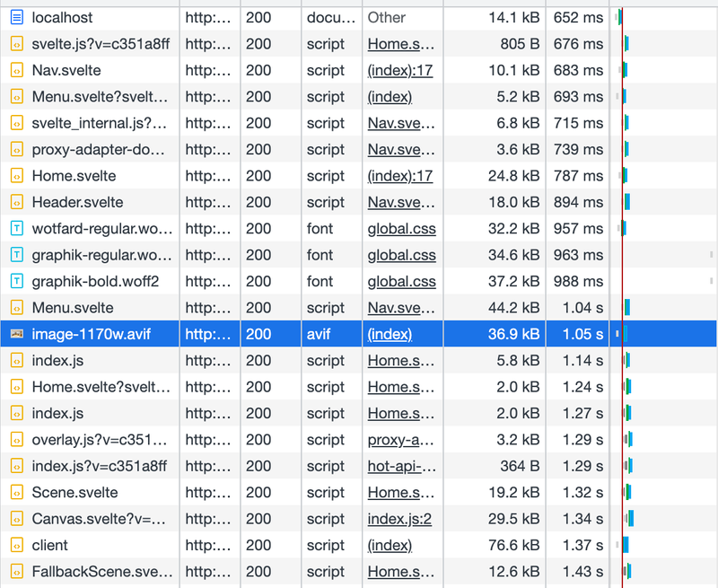The image size is (718, 588).
Task: Click the script icon next to Scene.svelte
Action: (x=17, y=492)
